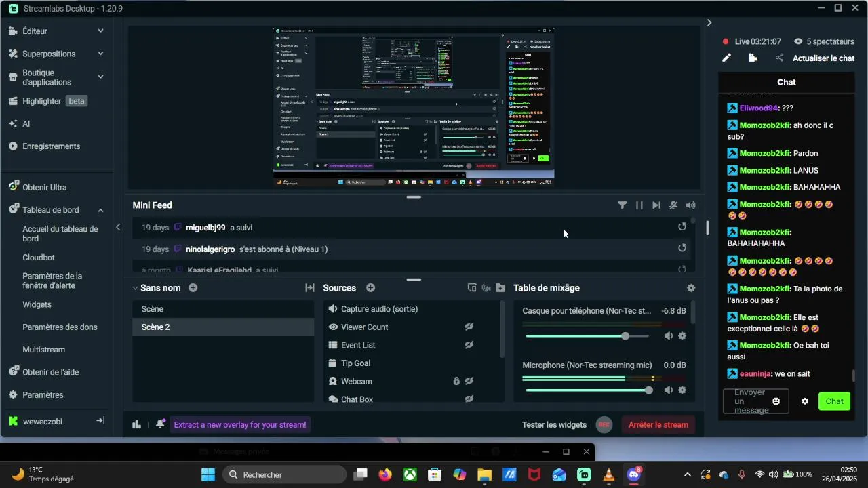Viewport: 868px width, 488px height.
Task: Click Extract a new overlay for your stream
Action: [240, 425]
